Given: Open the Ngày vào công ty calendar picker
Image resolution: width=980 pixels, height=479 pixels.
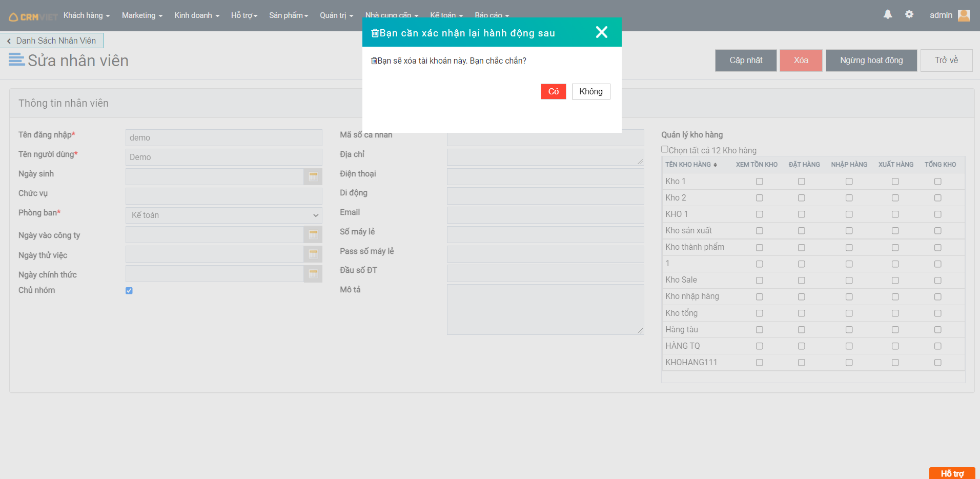Looking at the screenshot, I should tap(313, 234).
